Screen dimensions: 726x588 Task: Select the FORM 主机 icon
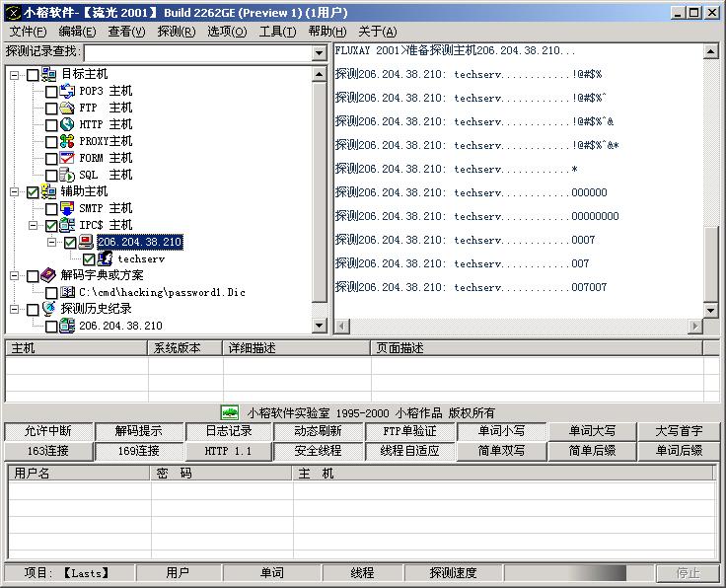pyautogui.click(x=67, y=158)
